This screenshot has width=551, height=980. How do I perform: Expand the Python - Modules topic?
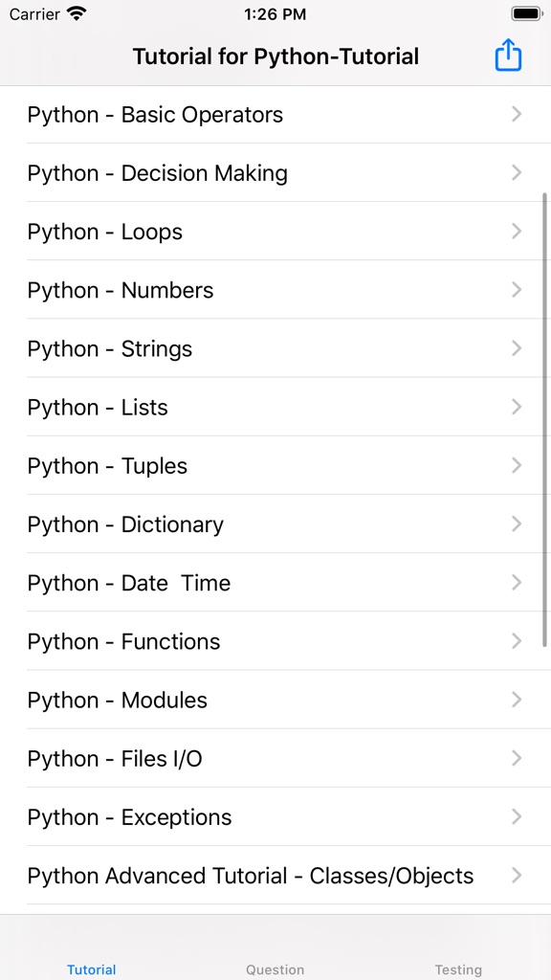[275, 700]
